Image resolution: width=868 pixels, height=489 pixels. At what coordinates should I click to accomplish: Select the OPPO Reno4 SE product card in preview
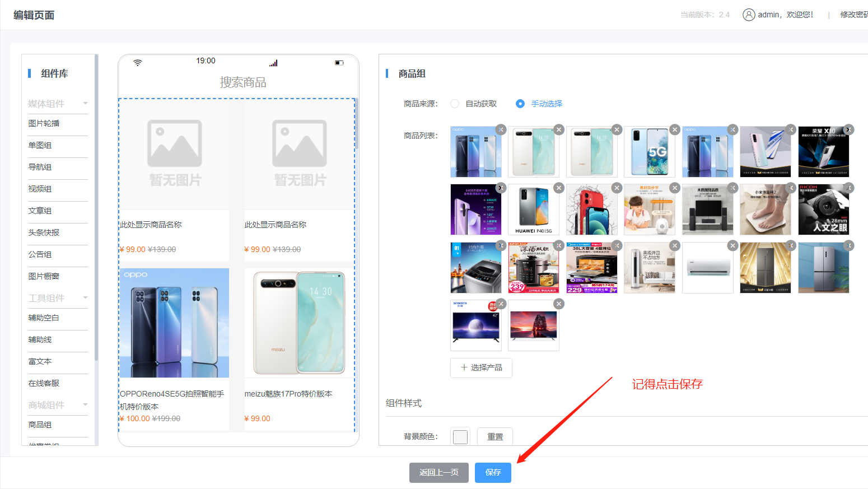pyautogui.click(x=174, y=349)
